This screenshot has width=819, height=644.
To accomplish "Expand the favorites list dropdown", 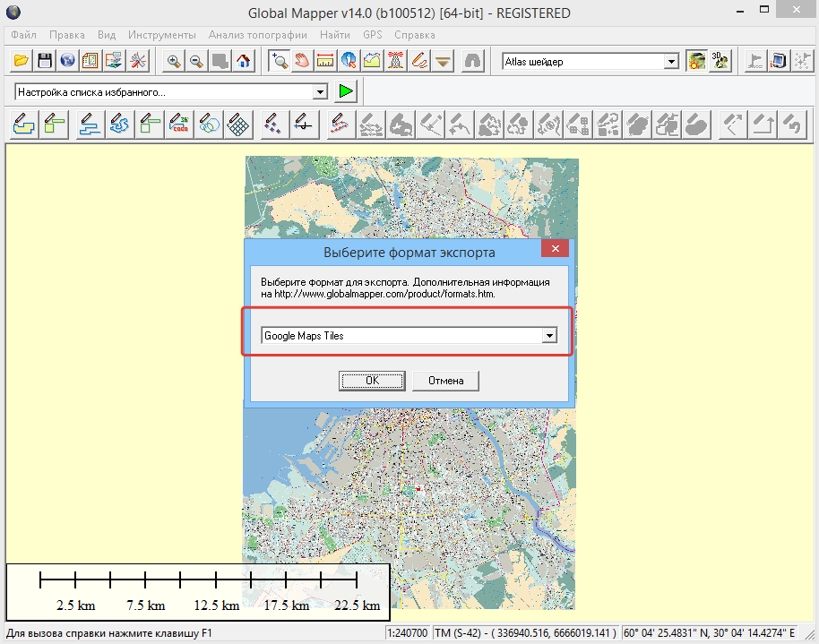I will [x=321, y=91].
